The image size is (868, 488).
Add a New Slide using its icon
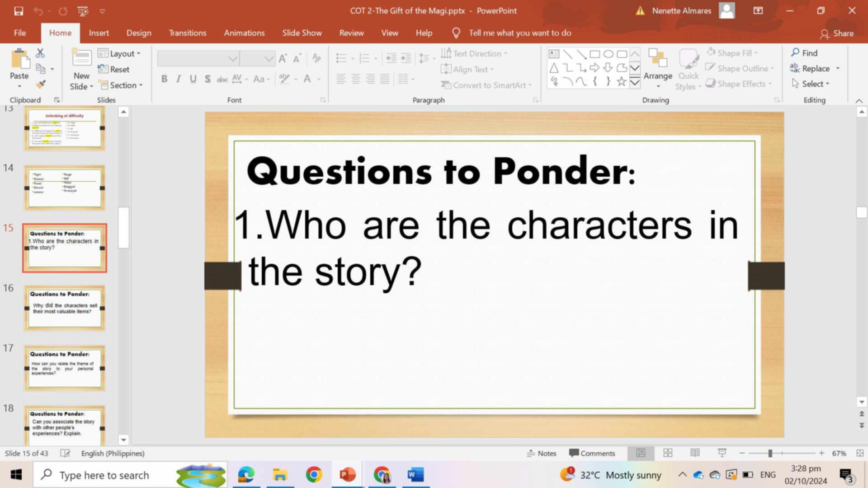(82, 58)
